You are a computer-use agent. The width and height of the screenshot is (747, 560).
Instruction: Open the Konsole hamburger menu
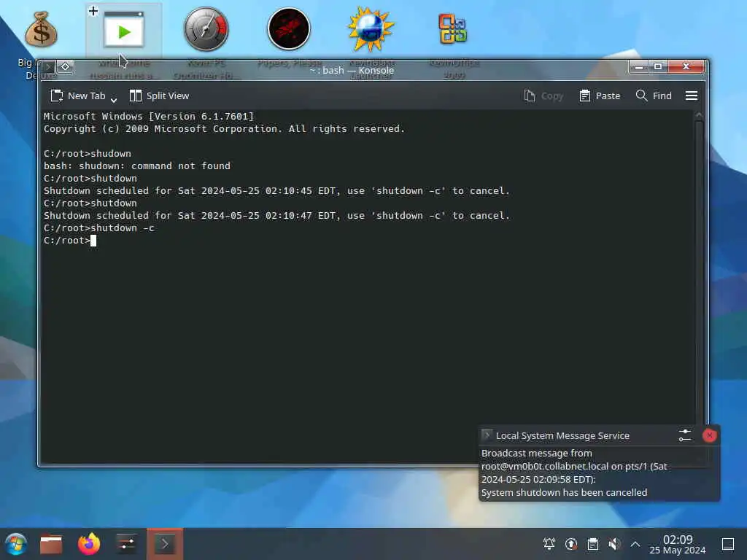pos(692,96)
